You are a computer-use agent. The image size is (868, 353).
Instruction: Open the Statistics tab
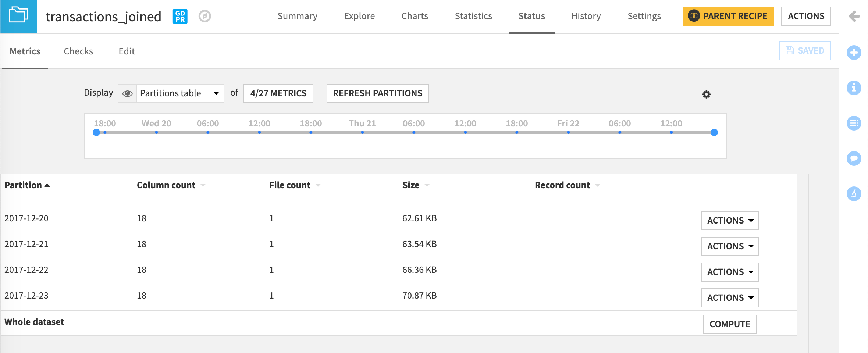pyautogui.click(x=473, y=16)
